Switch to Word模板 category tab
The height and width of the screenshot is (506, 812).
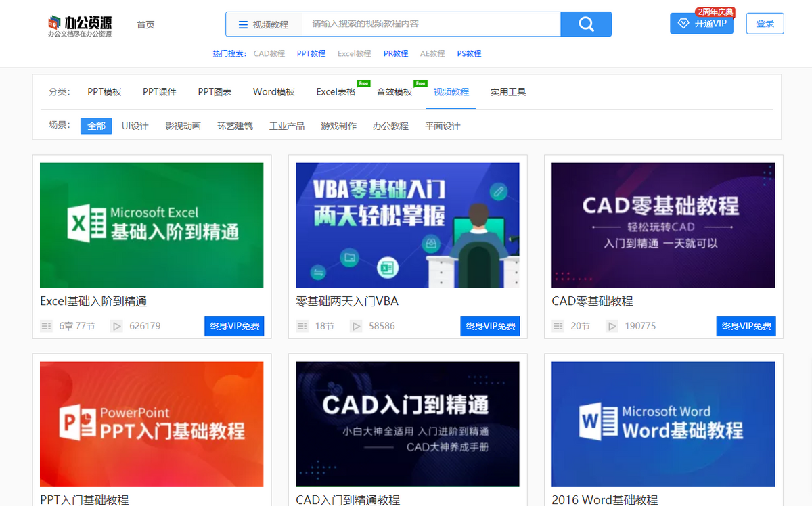pos(274,92)
